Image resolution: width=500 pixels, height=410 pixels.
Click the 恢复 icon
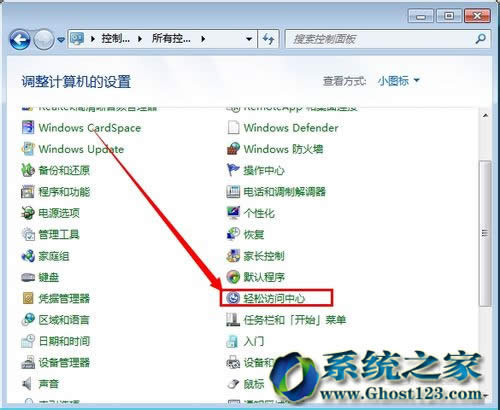[233, 234]
